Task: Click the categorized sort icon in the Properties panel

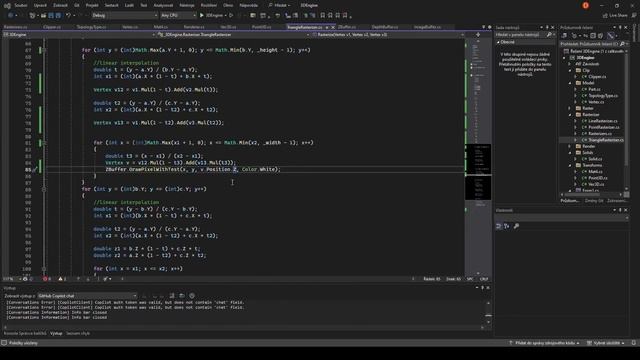Action: 499,226
